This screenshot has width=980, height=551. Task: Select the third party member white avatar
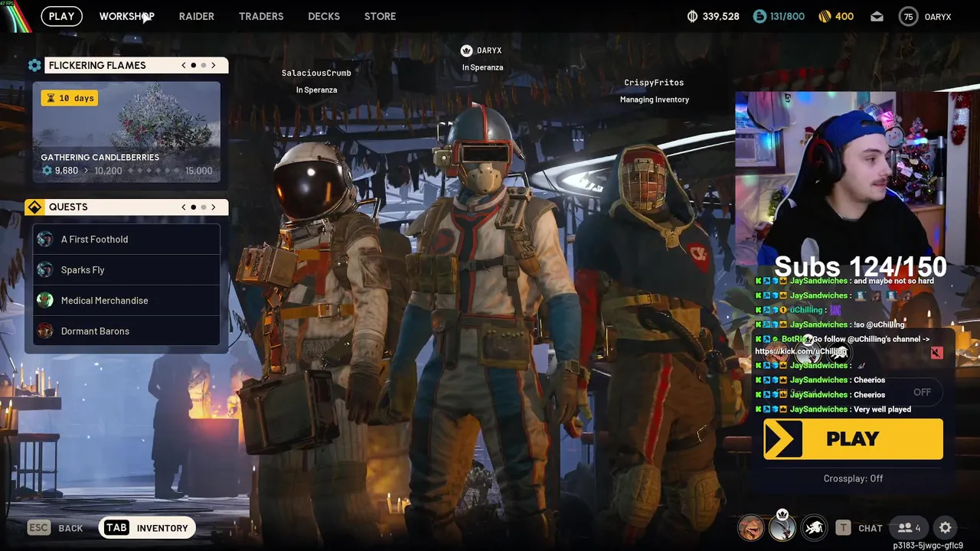pos(814,527)
